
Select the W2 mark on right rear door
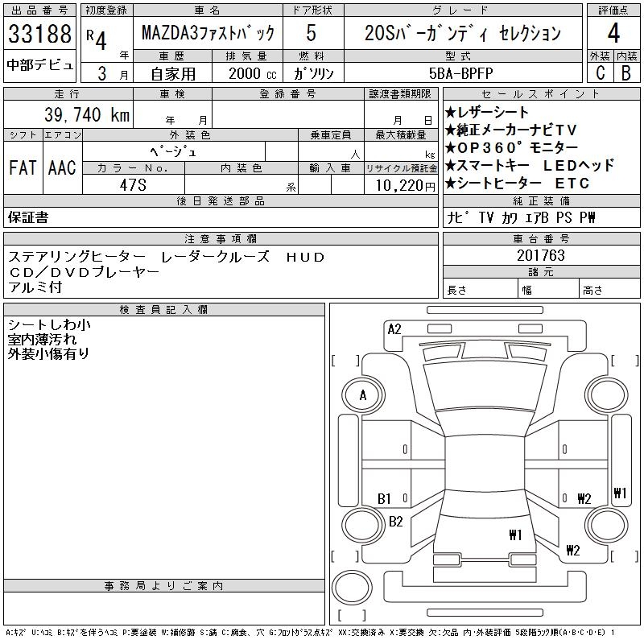pos(584,499)
